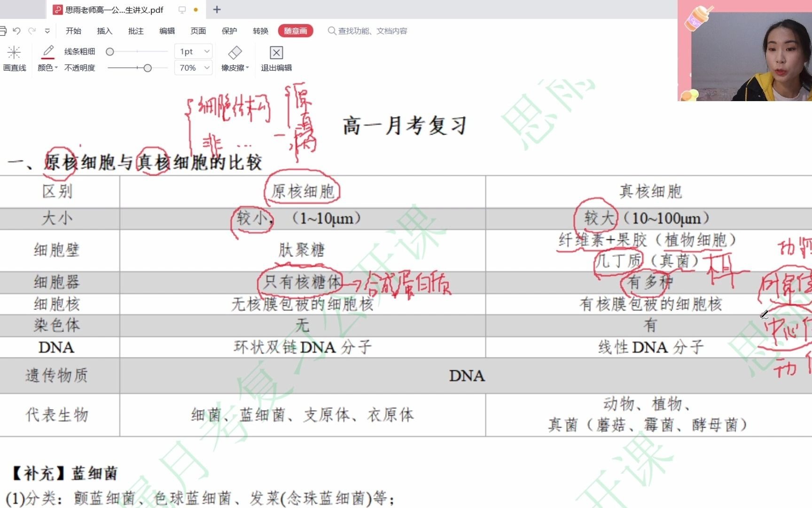Open the 批注 menu tab
This screenshot has width=812, height=508.
135,31
